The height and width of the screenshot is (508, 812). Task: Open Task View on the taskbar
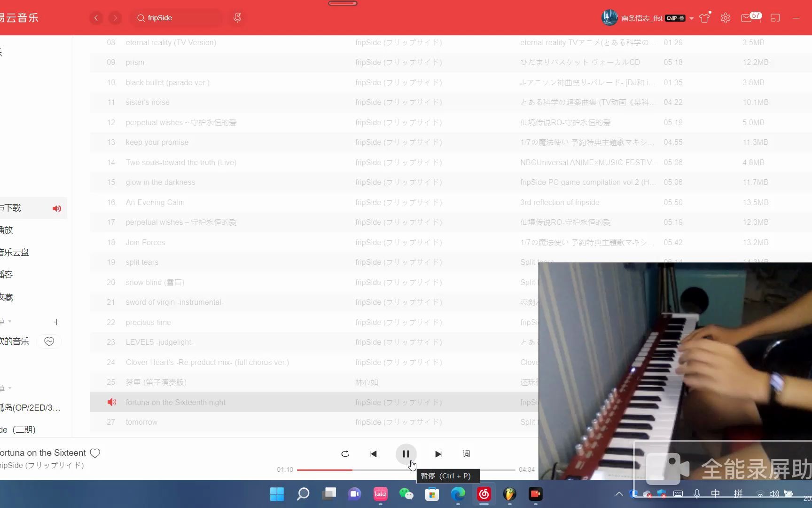329,494
